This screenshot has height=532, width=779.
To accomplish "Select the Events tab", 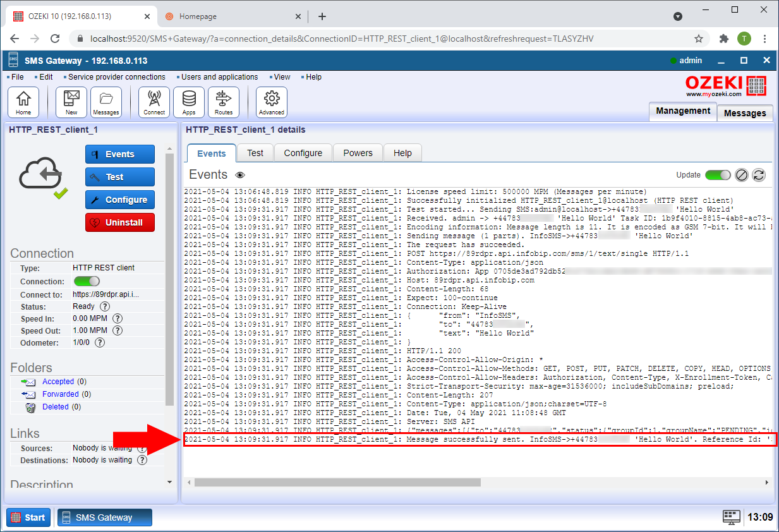I will click(212, 154).
